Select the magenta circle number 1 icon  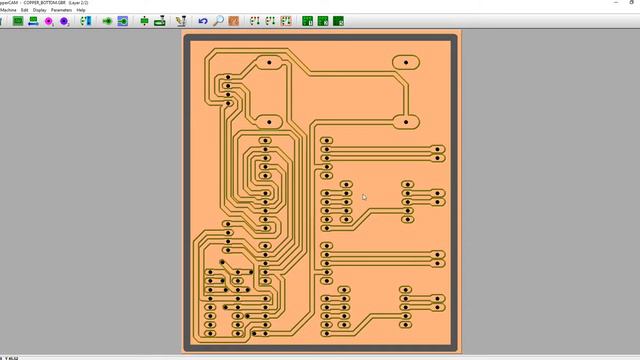point(49,21)
